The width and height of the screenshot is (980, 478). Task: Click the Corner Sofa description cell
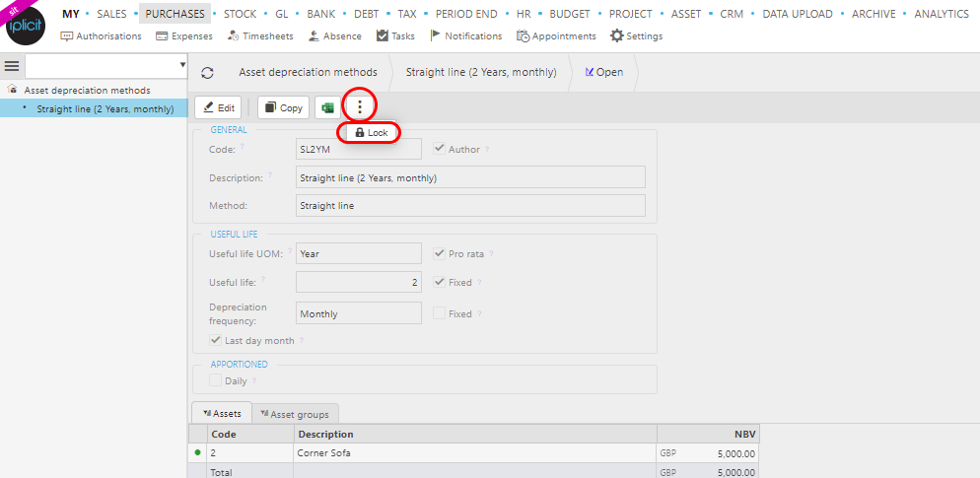click(475, 453)
